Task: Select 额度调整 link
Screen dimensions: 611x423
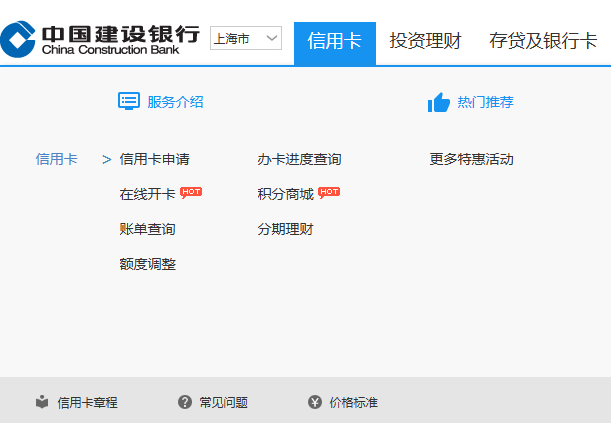Action: click(147, 264)
